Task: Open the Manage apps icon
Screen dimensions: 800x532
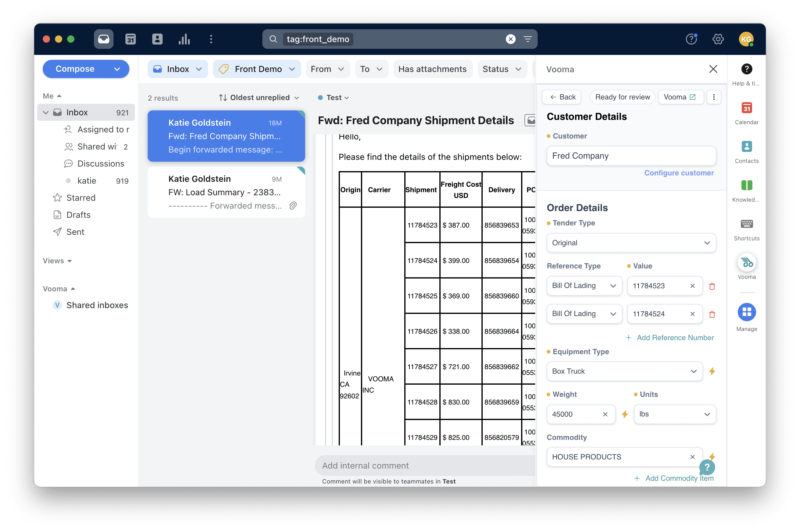Action: (x=746, y=312)
